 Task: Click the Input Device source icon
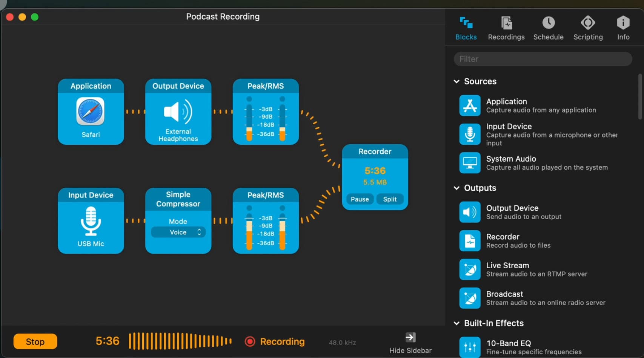coord(470,134)
